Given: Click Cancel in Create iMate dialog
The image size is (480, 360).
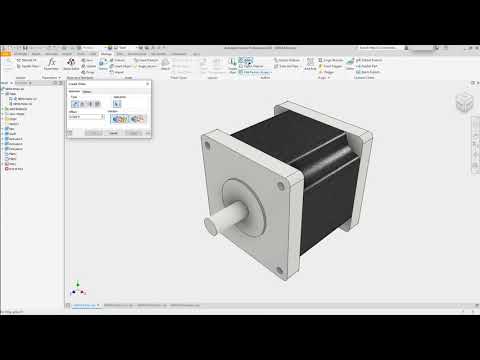Looking at the screenshot, I should coord(113,133).
